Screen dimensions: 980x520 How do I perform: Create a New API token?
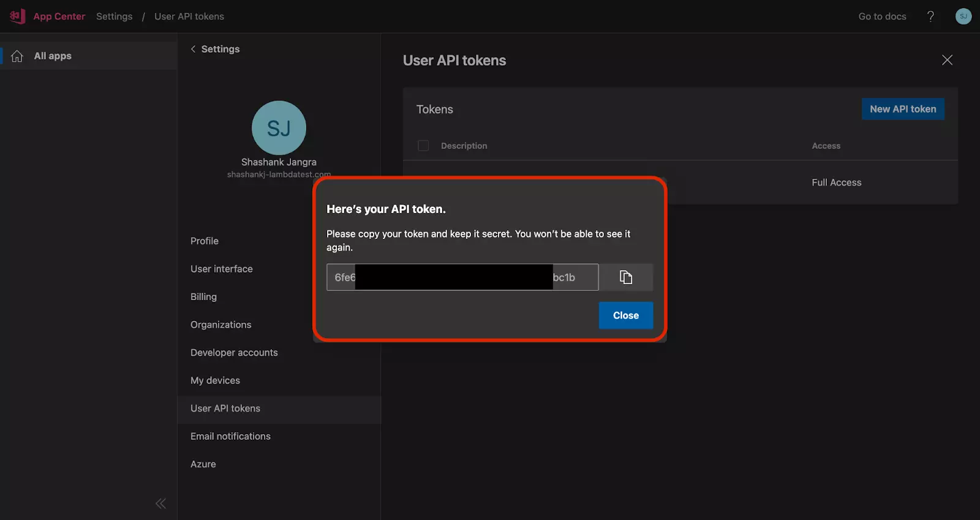(902, 109)
